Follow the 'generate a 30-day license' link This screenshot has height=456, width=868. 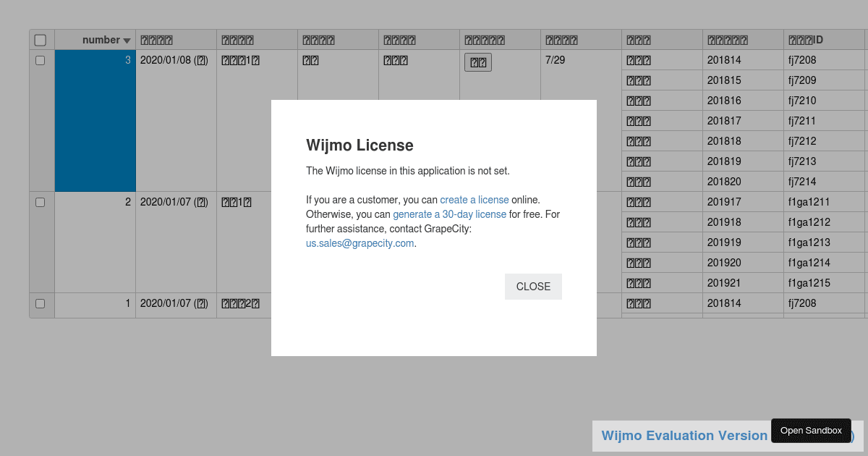pos(449,214)
